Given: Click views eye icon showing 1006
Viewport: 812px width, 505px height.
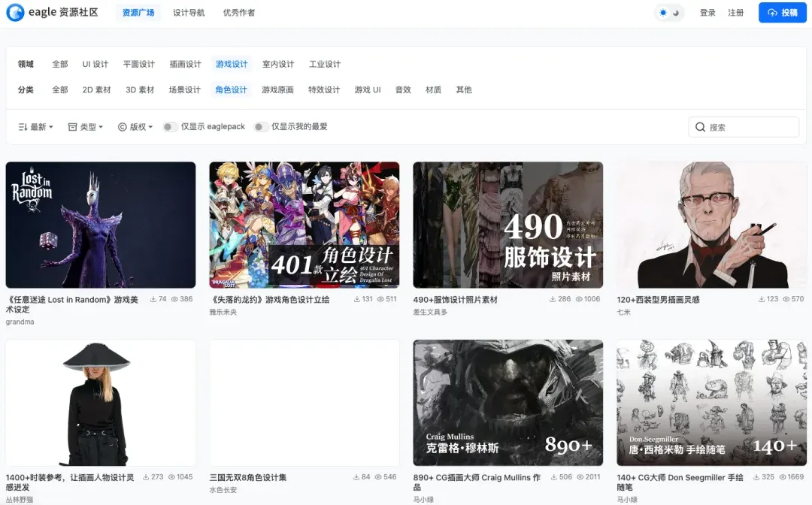Looking at the screenshot, I should [x=579, y=299].
